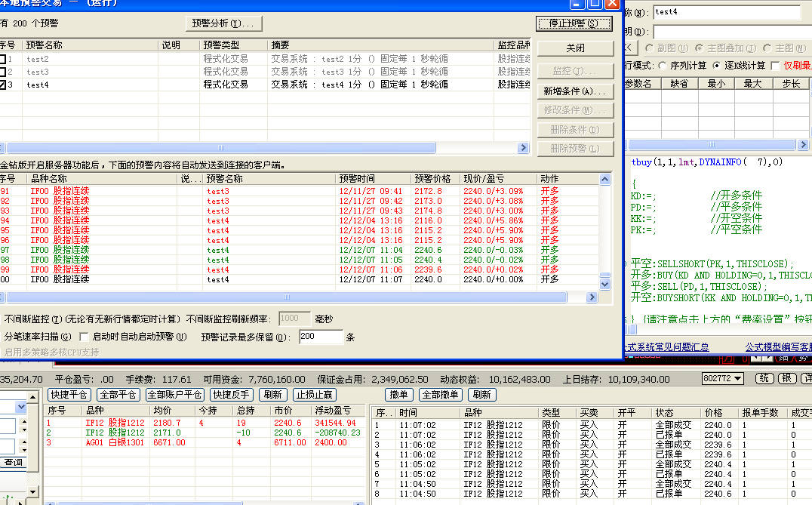Sort by 现价/盈亏 column header
The height and width of the screenshot is (505, 812).
point(498,179)
